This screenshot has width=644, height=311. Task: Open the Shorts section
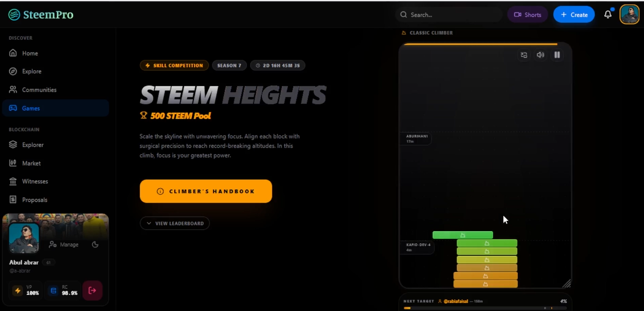pyautogui.click(x=527, y=14)
